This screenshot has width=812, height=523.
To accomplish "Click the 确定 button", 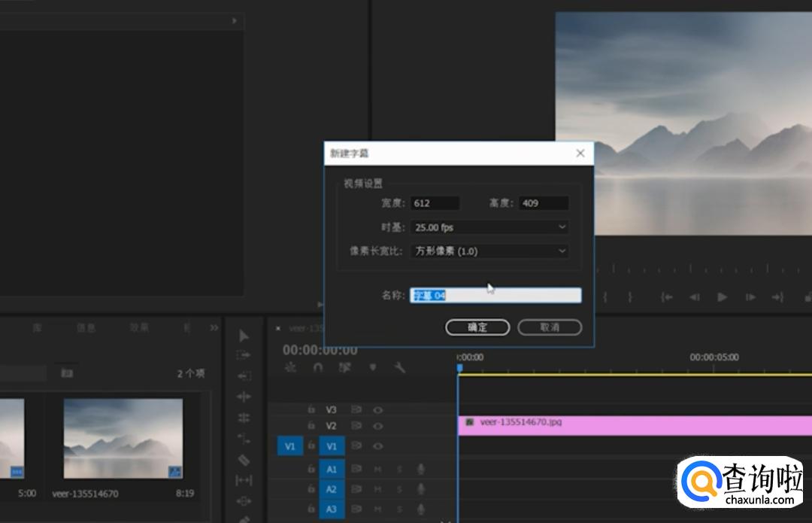I will click(x=477, y=327).
